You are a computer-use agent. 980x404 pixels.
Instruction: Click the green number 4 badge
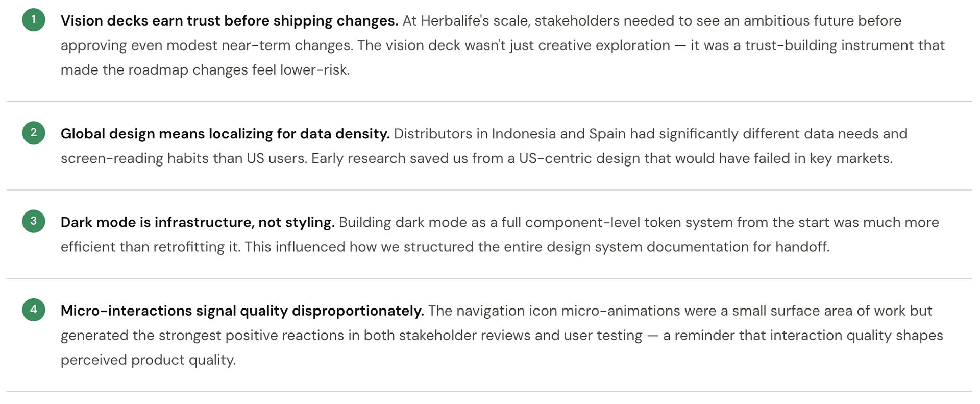coord(34,310)
